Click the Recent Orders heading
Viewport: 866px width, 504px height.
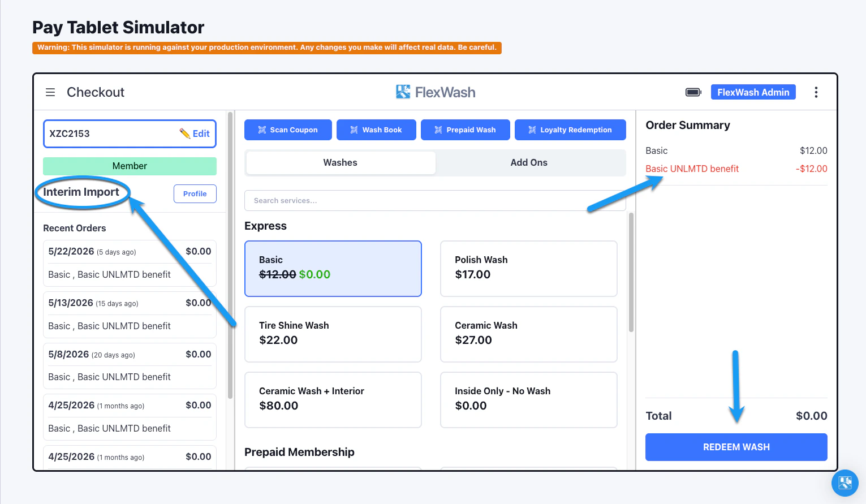click(x=75, y=229)
